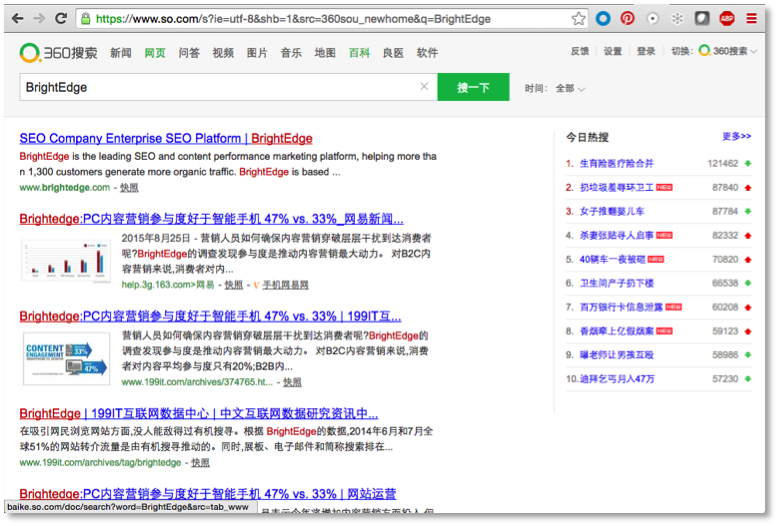Open result SEO Company Enterprise SEO Platform
Screen dimensions: 779x526
[x=166, y=138]
